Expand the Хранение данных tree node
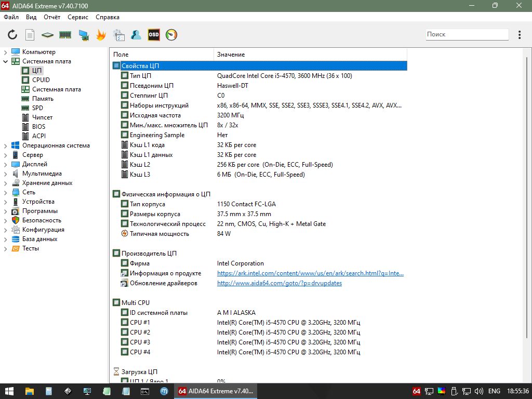Viewport: 532px width, 399px height. pyautogui.click(x=5, y=183)
